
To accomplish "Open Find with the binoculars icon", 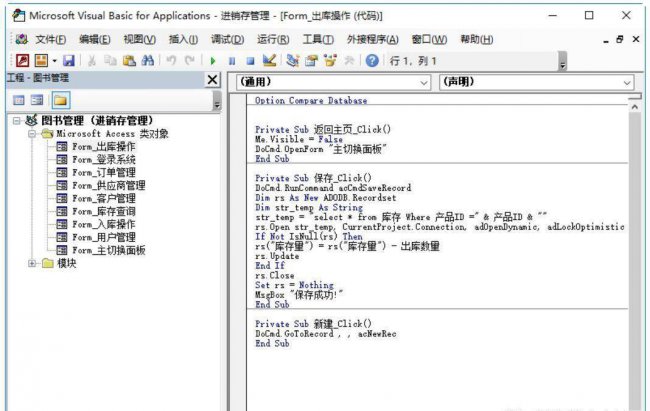I will click(x=148, y=61).
